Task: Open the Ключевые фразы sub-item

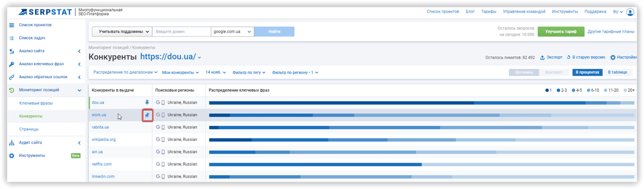Action: 36,103
